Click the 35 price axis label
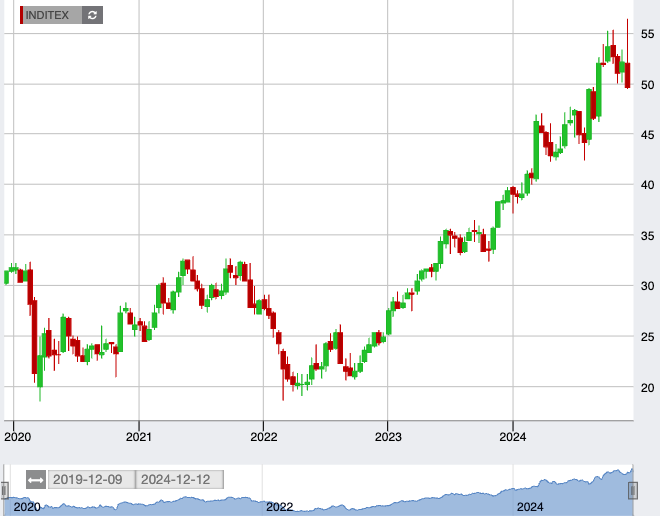Viewport: 662px width, 520px height. point(648,236)
